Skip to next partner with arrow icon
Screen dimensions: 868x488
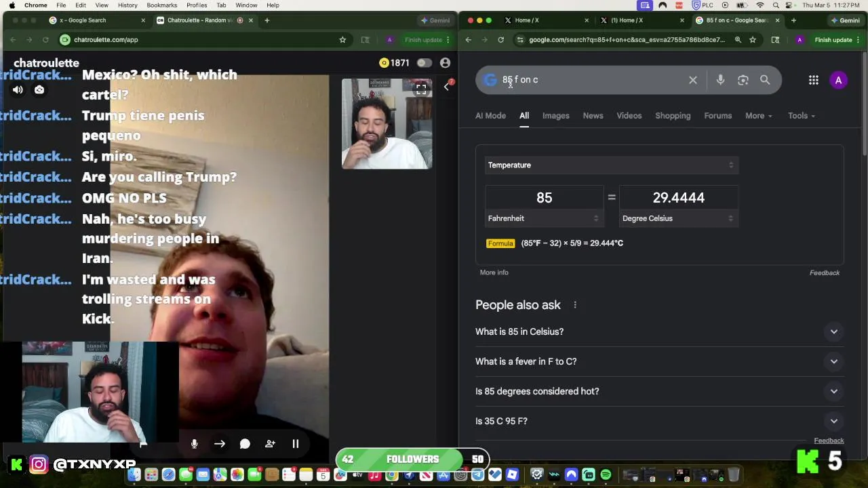tap(220, 444)
